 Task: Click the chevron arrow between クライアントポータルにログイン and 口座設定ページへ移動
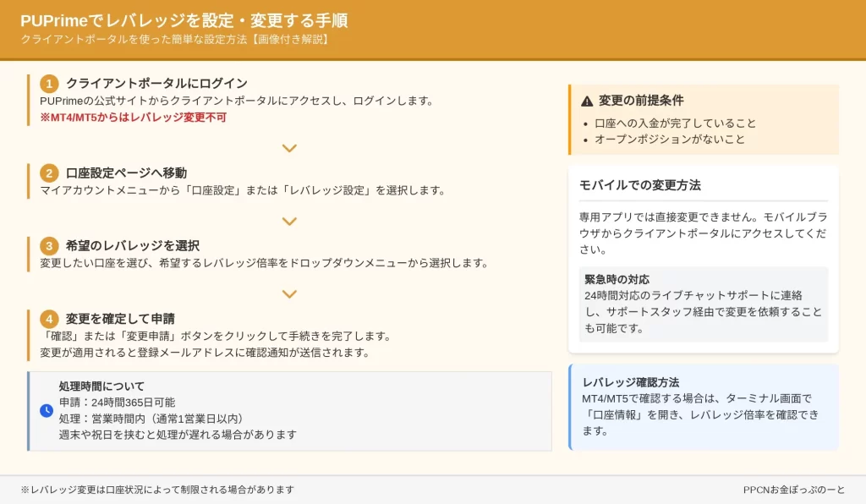[x=289, y=148]
